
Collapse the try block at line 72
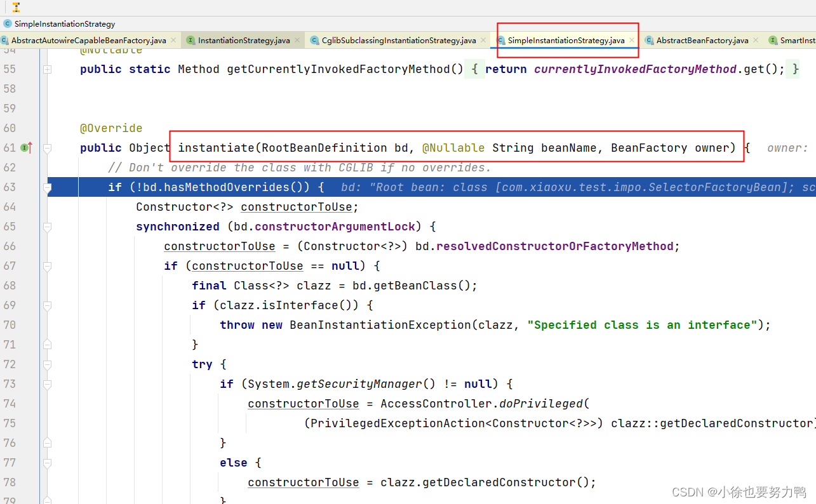coord(47,364)
